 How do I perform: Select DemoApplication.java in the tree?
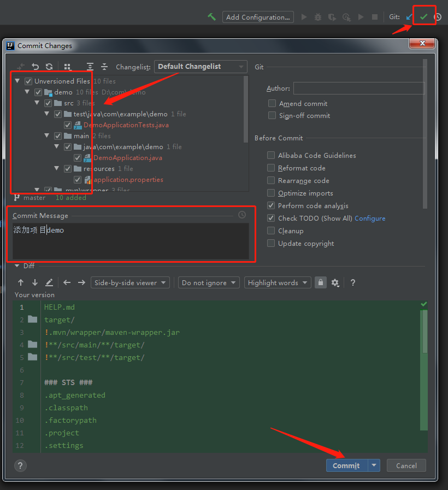(x=127, y=158)
